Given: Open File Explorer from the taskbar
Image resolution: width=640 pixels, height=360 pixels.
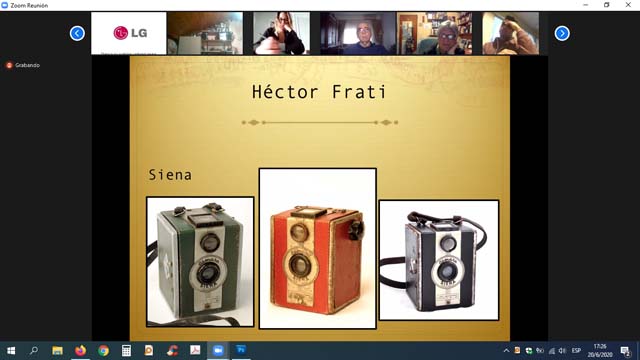Looking at the screenshot, I should click(57, 350).
